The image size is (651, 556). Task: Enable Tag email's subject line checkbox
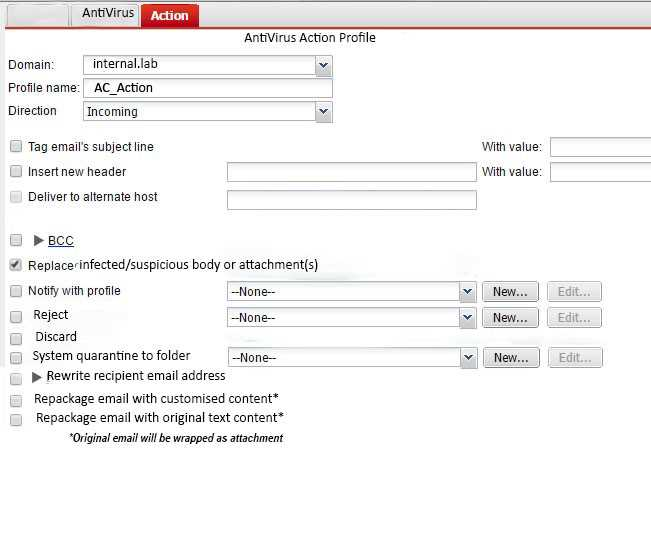pyautogui.click(x=16, y=147)
